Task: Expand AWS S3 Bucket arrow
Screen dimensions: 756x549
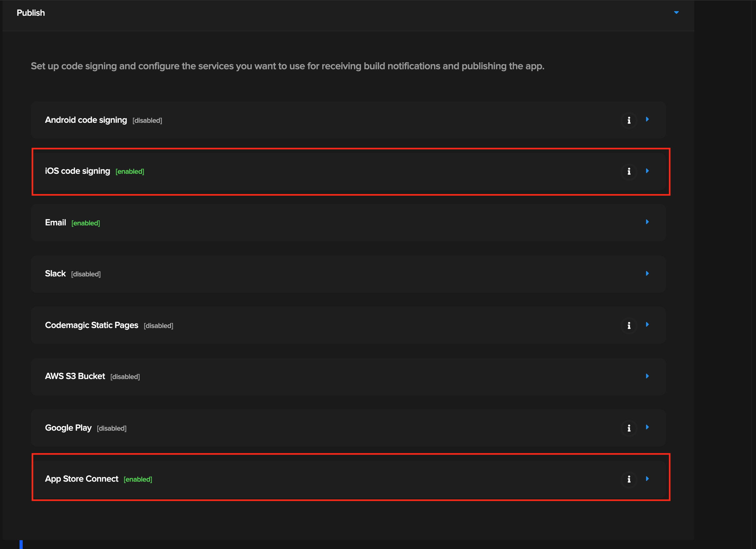Action: click(x=647, y=376)
